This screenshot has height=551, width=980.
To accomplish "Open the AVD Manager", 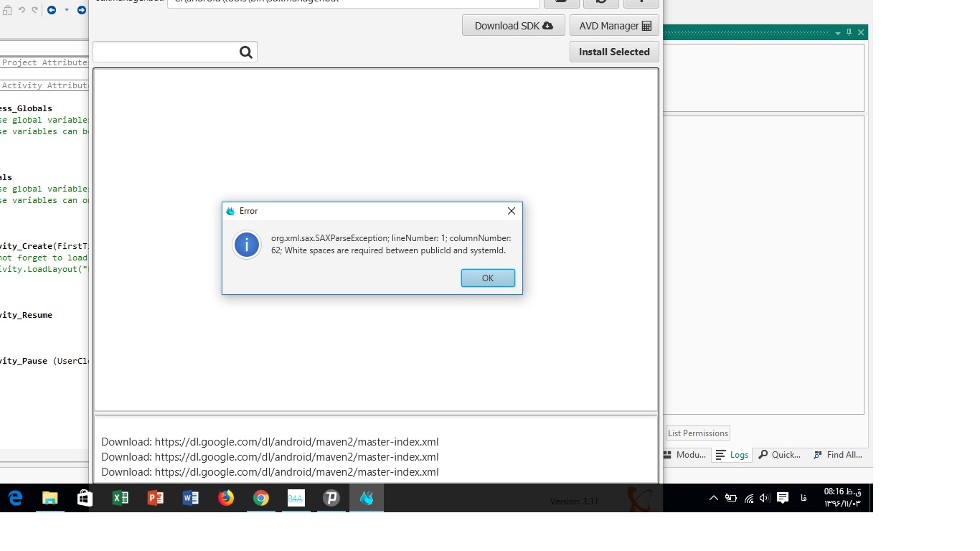I will (615, 26).
